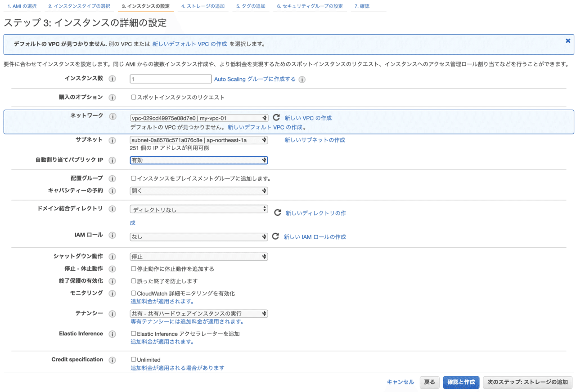Click info icon beside Auto Scaling link
The width and height of the screenshot is (576, 392).
coord(302,80)
